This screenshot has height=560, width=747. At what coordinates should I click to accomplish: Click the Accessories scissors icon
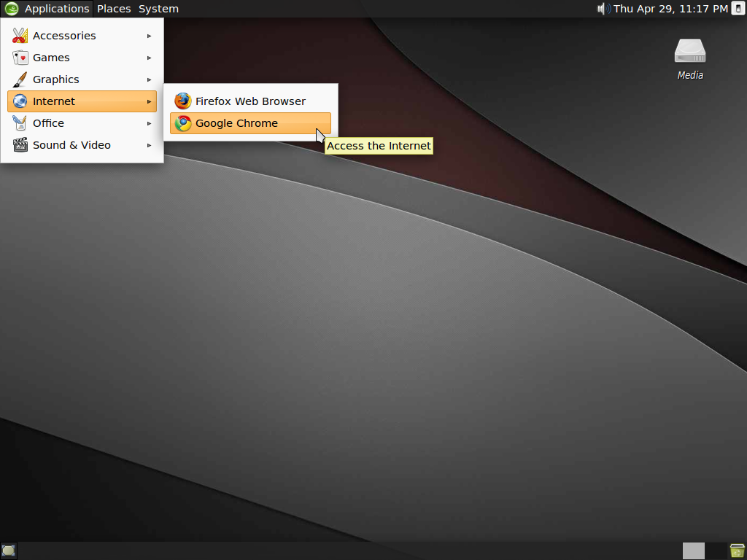coord(20,36)
